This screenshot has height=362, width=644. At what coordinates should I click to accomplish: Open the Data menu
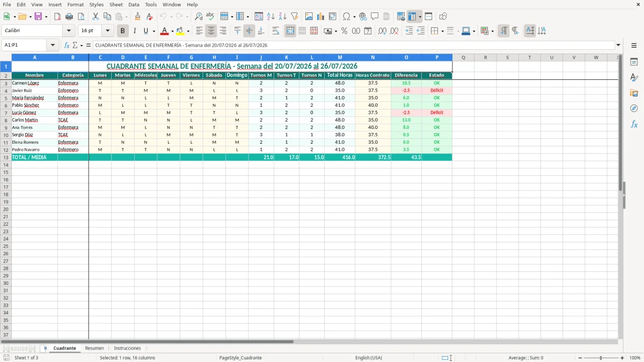coord(134,4)
